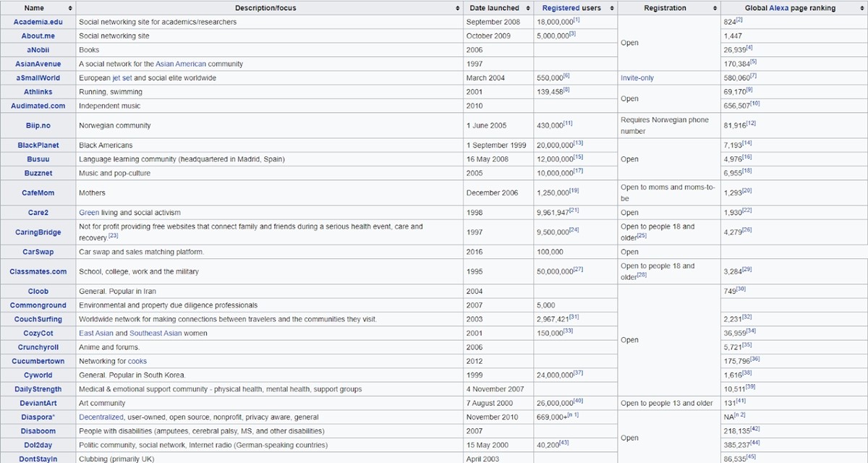Open the CozyCot article link
The width and height of the screenshot is (868, 463).
38,334
